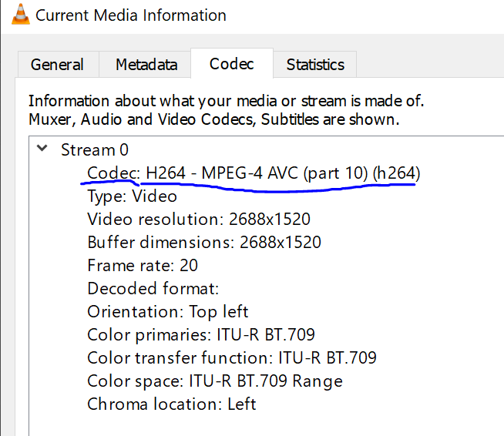Image resolution: width=504 pixels, height=436 pixels.
Task: Switch to the General tab
Action: [57, 65]
